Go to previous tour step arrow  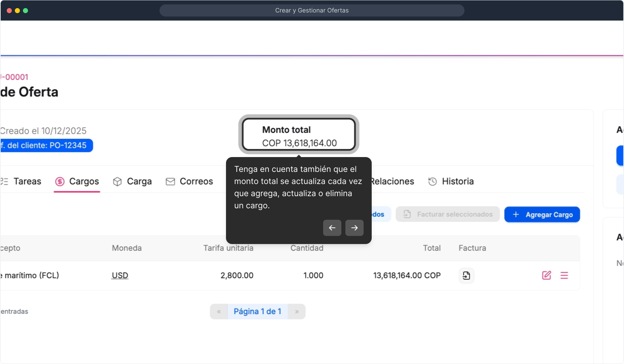[332, 228]
